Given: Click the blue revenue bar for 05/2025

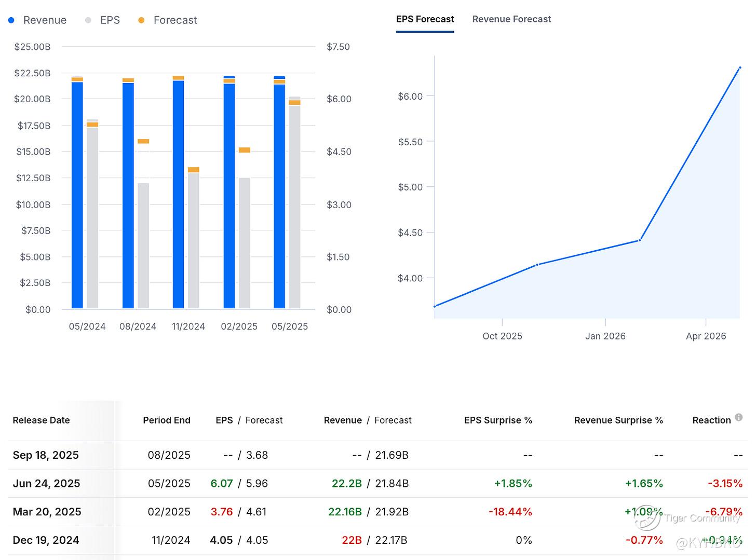Looking at the screenshot, I should [x=279, y=197].
